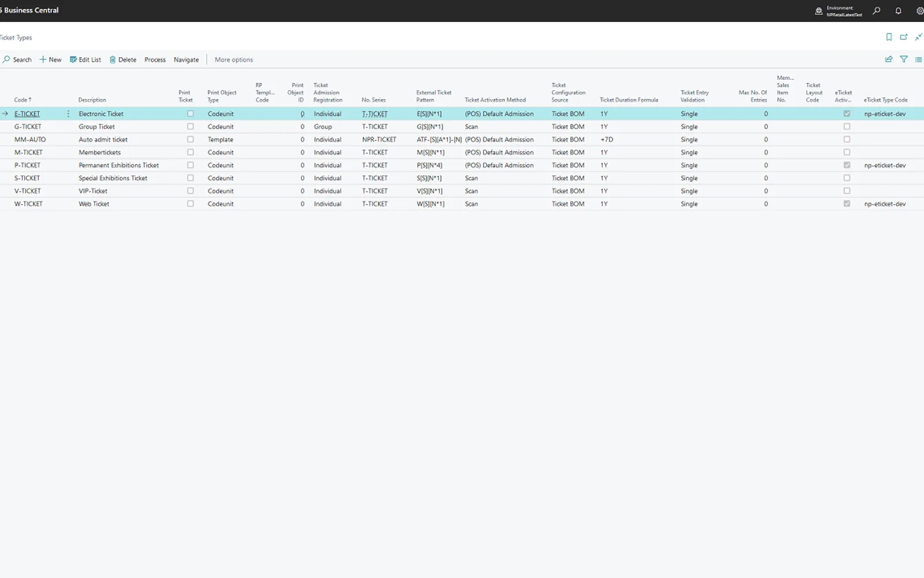Click the 'NPR-TICKET' No. Series cell

[379, 139]
